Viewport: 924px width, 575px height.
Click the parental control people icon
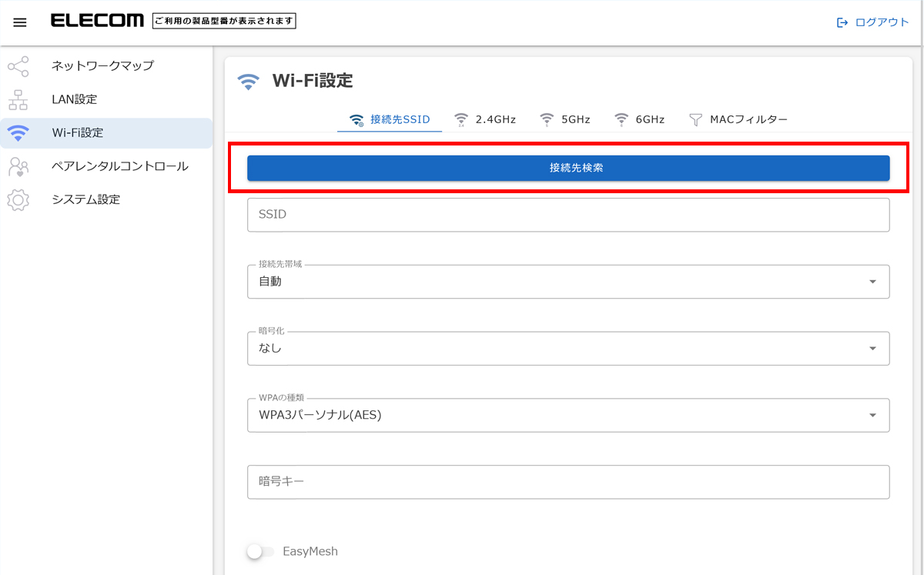point(18,166)
